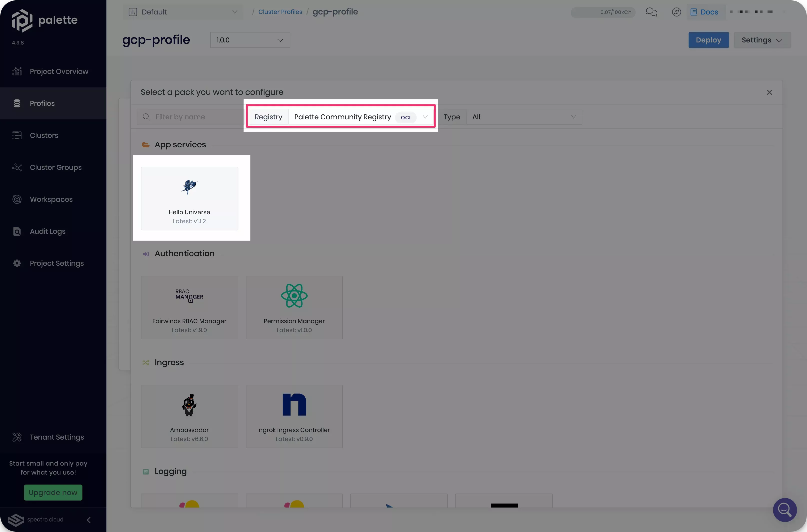Click the Project Settings gear icon
Viewport: 807px width, 532px height.
click(x=17, y=263)
